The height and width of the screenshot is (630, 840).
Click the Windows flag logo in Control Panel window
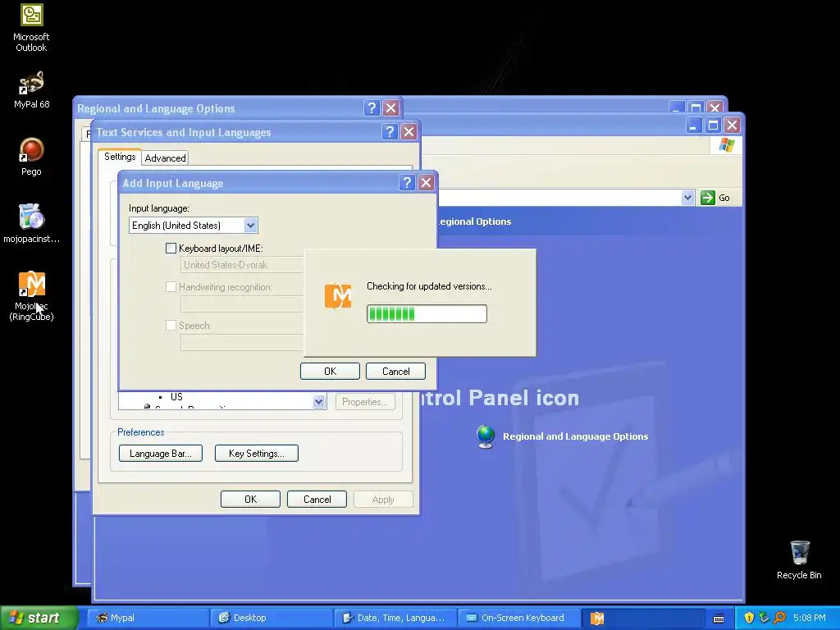tap(727, 145)
